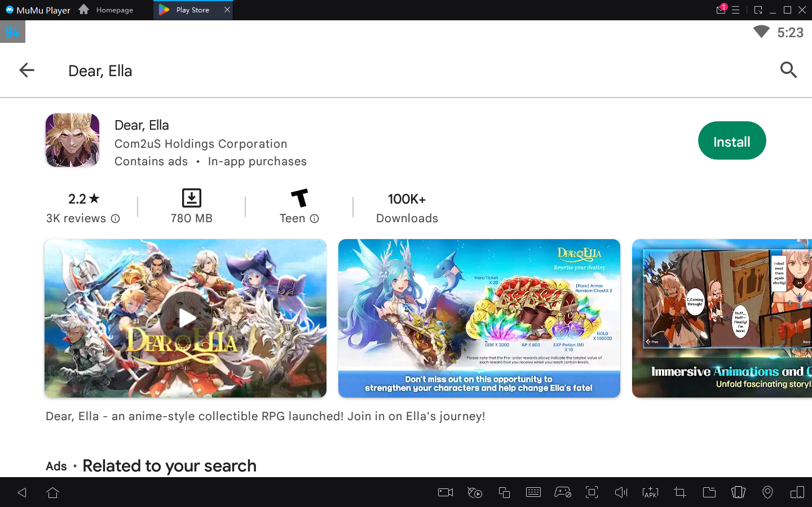Click the MuMu window resize mode icon
812x507 pixels.
point(758,10)
